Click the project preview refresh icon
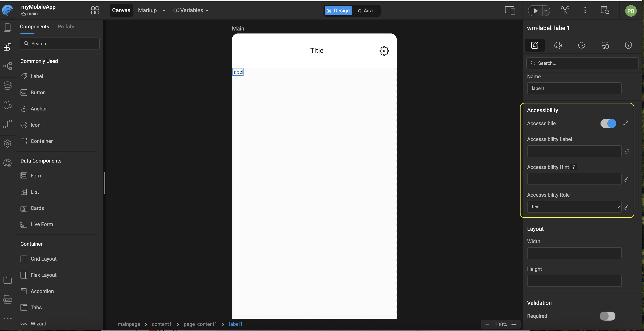This screenshot has height=331, width=644. (x=605, y=10)
